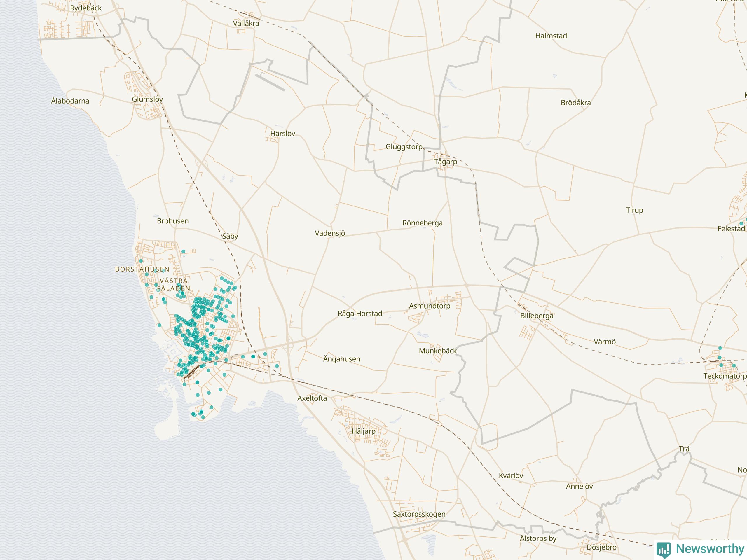Click the northernmost teal dot above Teckomatorp
Image resolution: width=747 pixels, height=560 pixels.
[720, 348]
